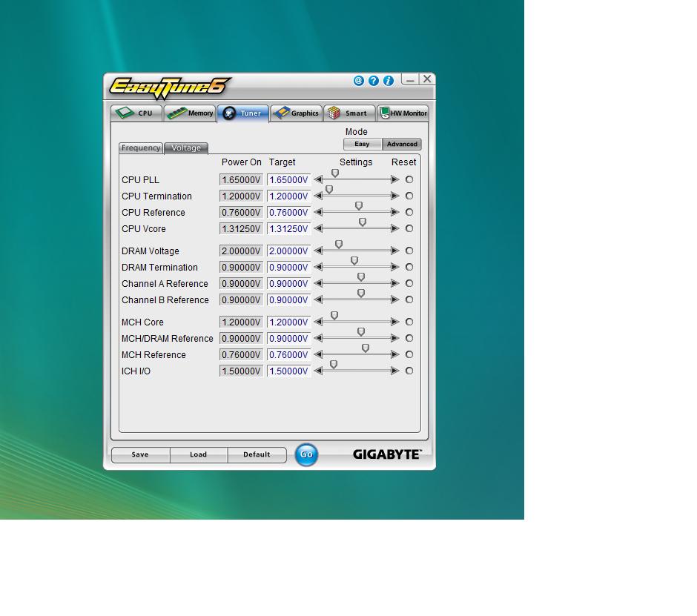Reset Channel B Reference radio button
This screenshot has height=616, width=697.
tap(409, 299)
